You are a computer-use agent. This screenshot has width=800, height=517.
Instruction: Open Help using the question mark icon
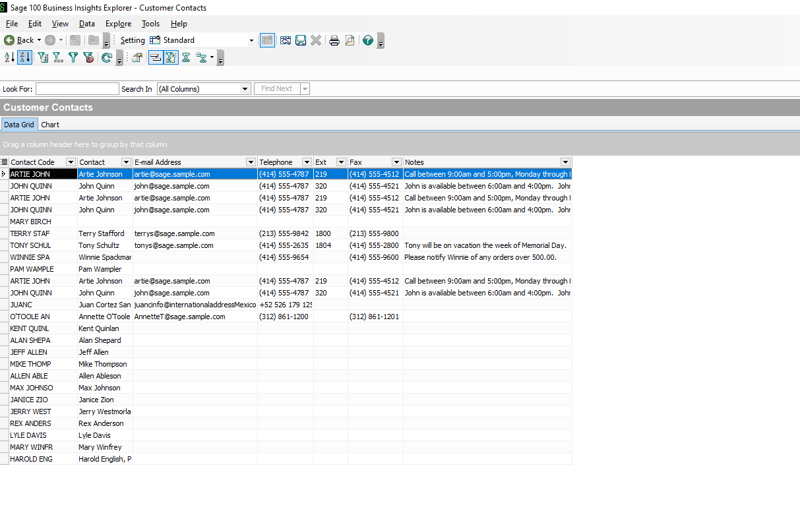point(367,41)
